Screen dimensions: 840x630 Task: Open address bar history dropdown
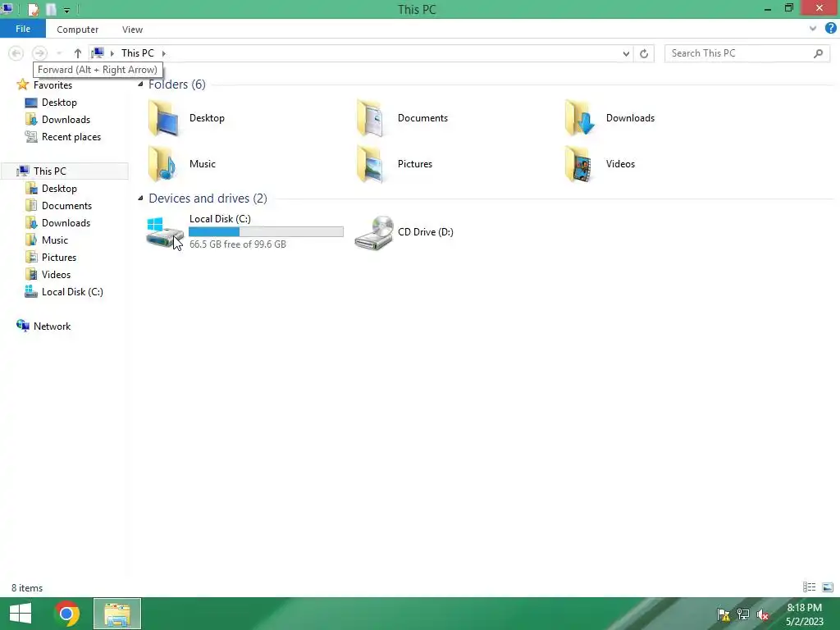pos(626,53)
